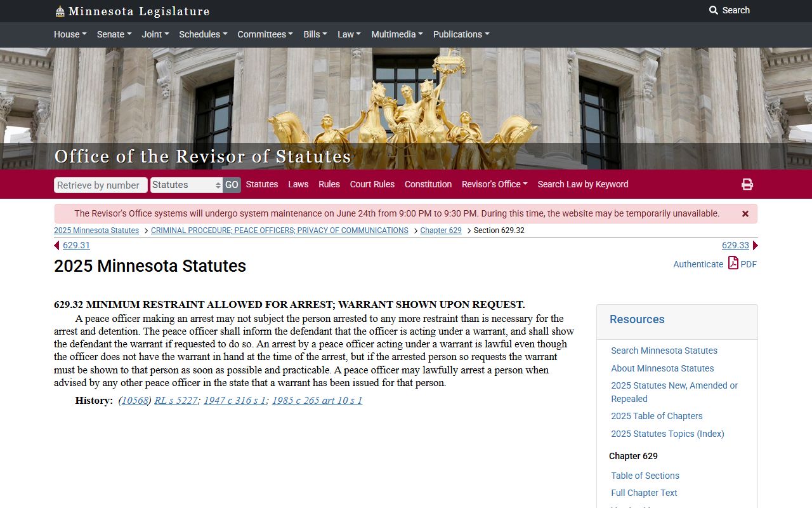Expand the Bills menu

315,34
